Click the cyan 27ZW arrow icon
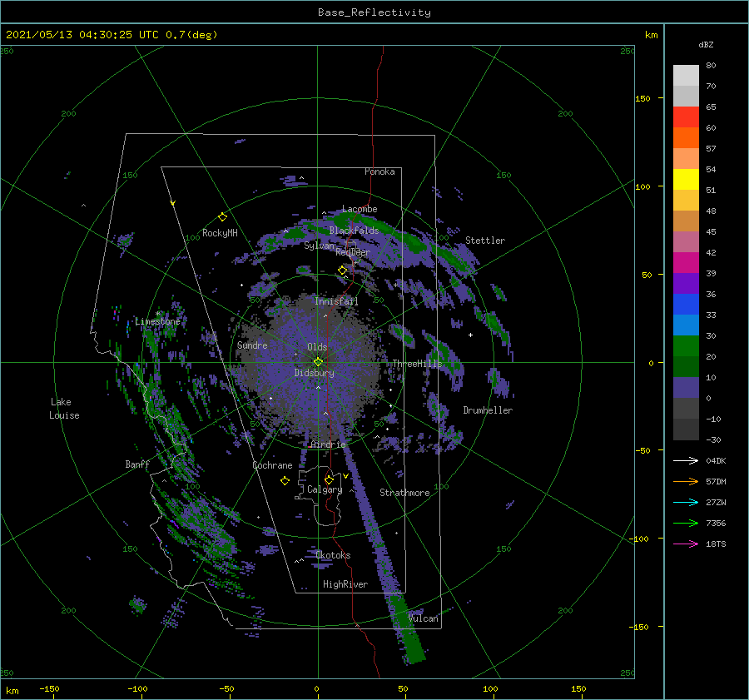 [686, 502]
